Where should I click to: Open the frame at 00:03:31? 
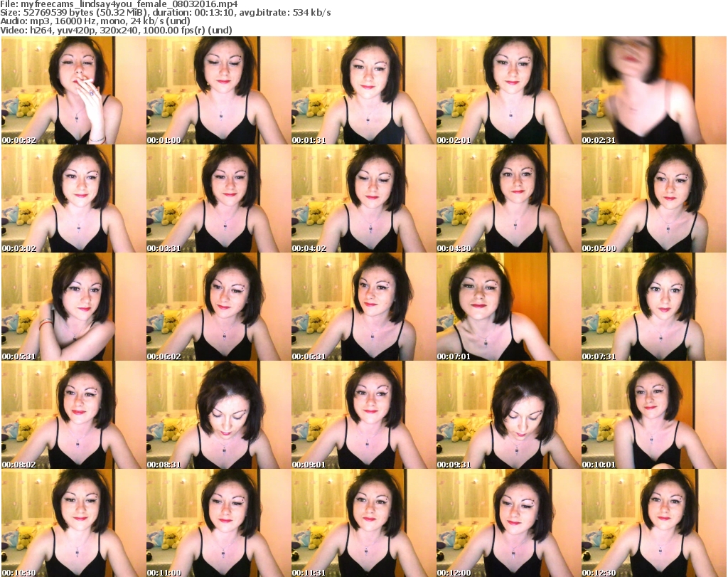[219, 198]
